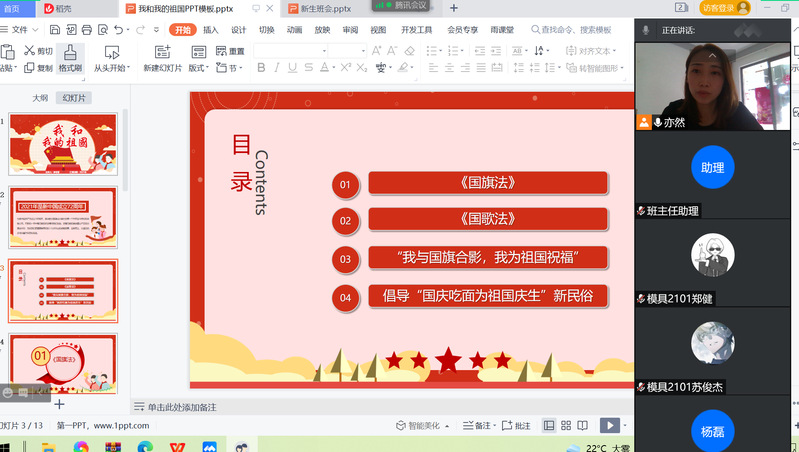Open the Layout (版式) dropdown
799x452 pixels.
199,68
